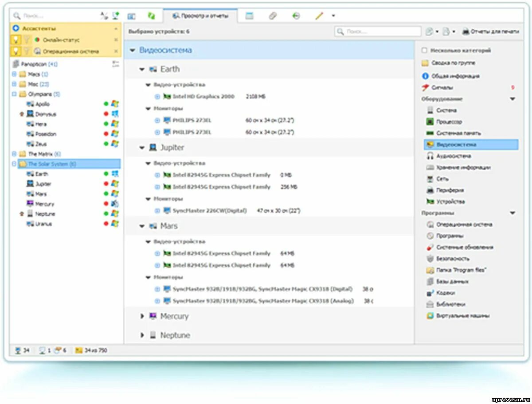Click the tree view options icon beside Panopticon
This screenshot has height=404, width=532.
[x=116, y=64]
